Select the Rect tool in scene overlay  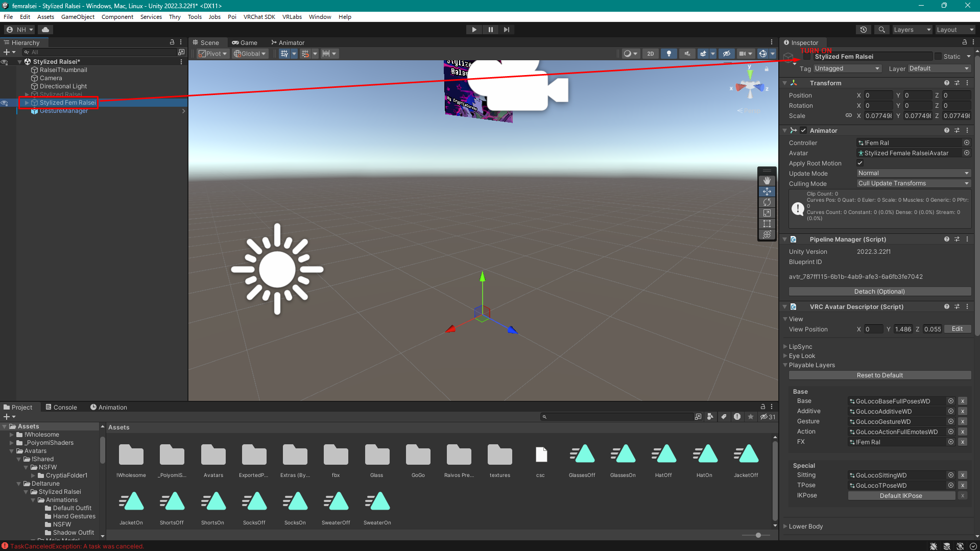point(767,224)
